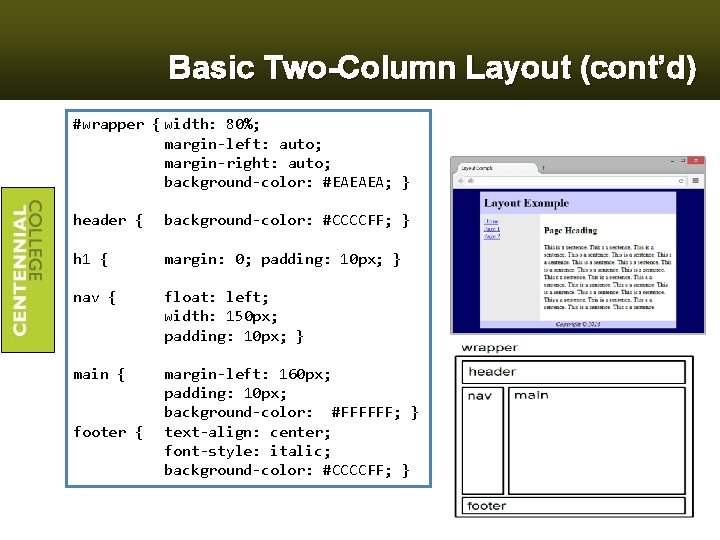Click the Copyright footer text in browser
This screenshot has width=720, height=540.
point(578,324)
